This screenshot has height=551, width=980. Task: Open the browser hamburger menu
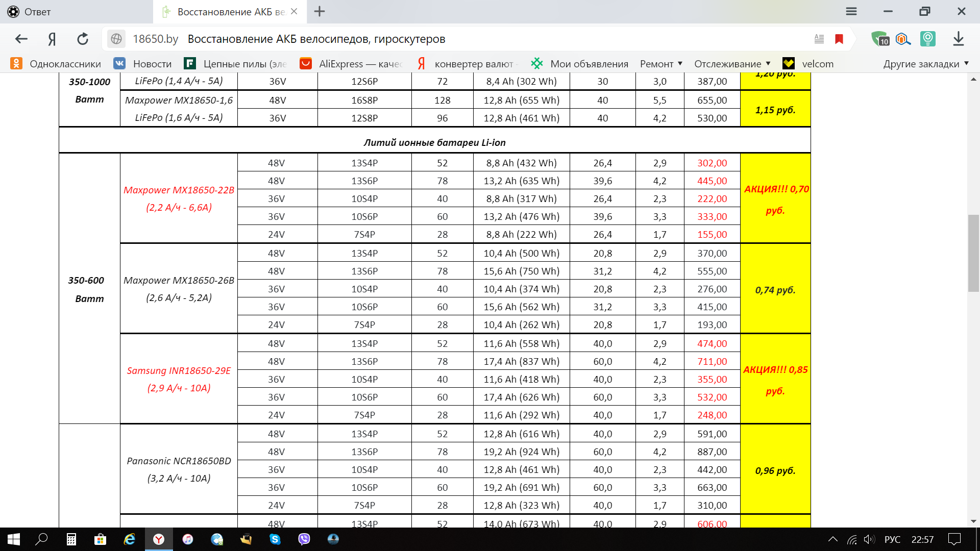point(851,11)
